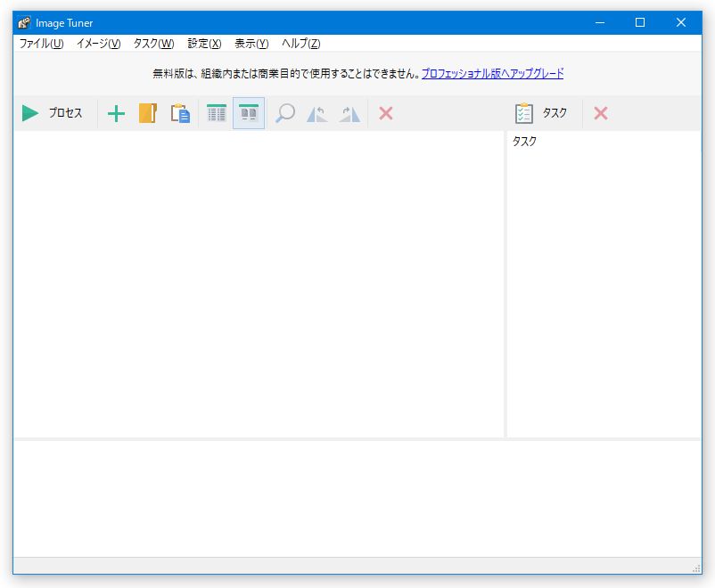The image size is (715, 588).
Task: Maximize the Image Tuner window
Action: 640,23
